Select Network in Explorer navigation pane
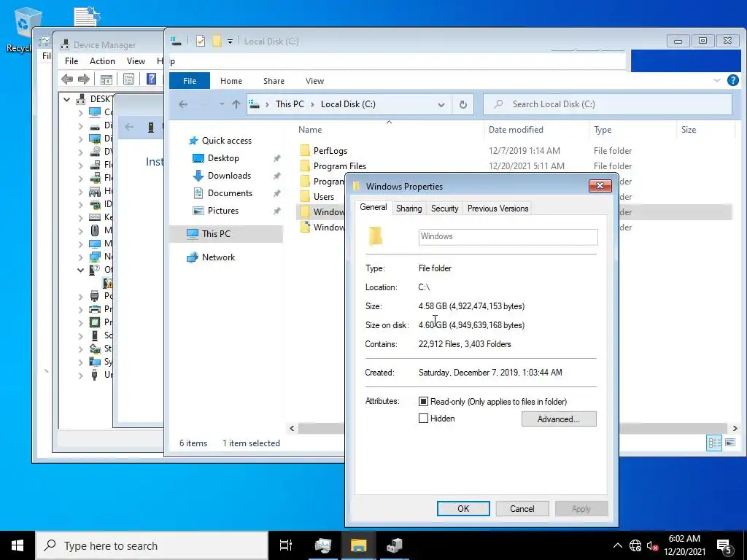 (x=218, y=257)
